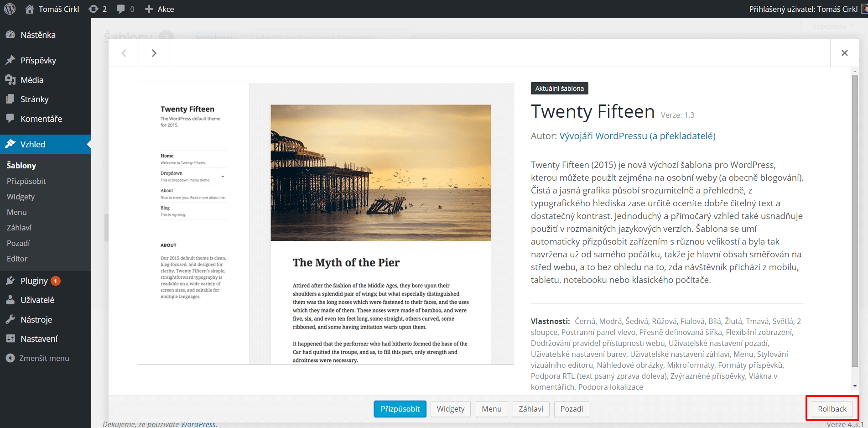Screen dimensions: 868x428
Task: Click the Média icon in sidebar
Action: click(10, 80)
